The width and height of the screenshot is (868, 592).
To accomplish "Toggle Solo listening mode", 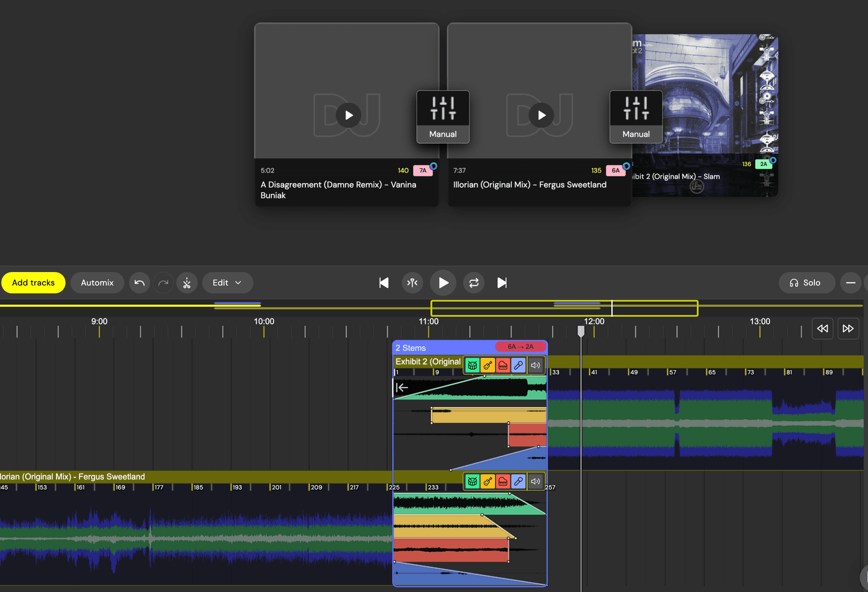I will [x=807, y=283].
